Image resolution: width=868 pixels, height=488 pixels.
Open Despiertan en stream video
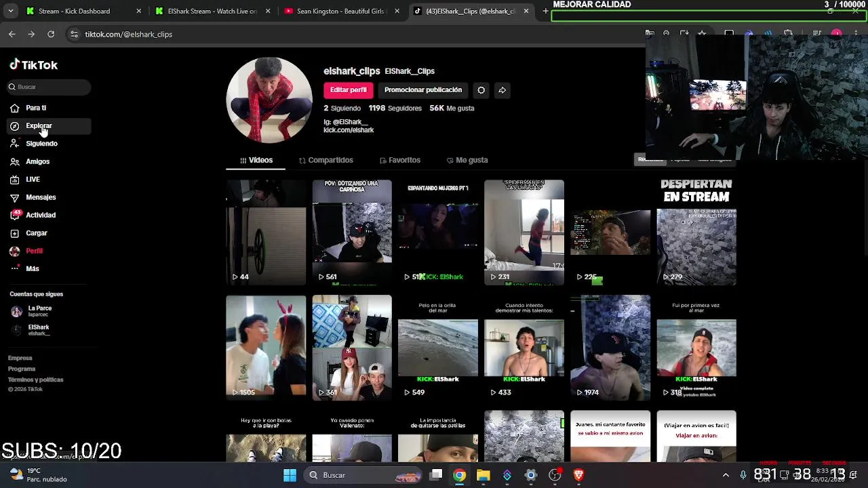[x=696, y=232]
